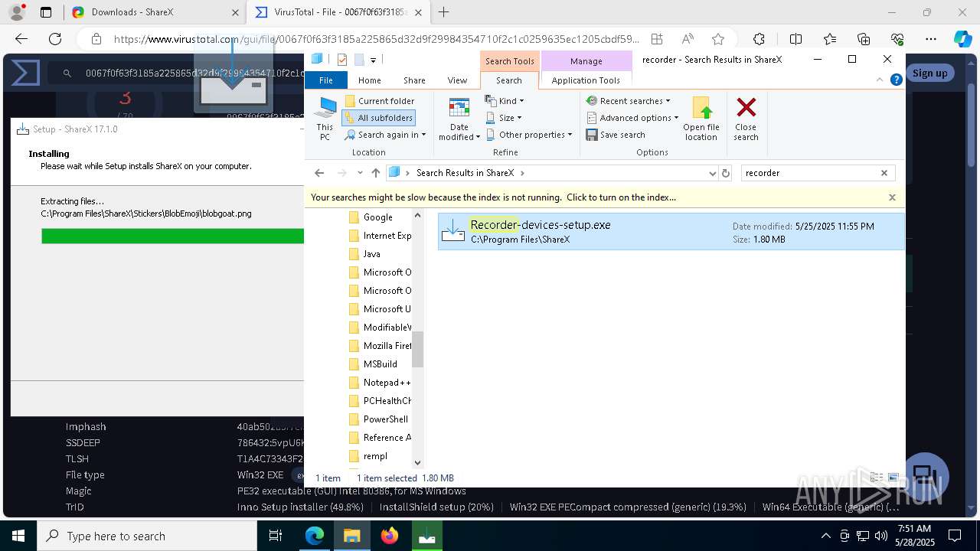This screenshot has height=551, width=980.
Task: Click navigation pane scrollbar thumb
Action: point(417,349)
